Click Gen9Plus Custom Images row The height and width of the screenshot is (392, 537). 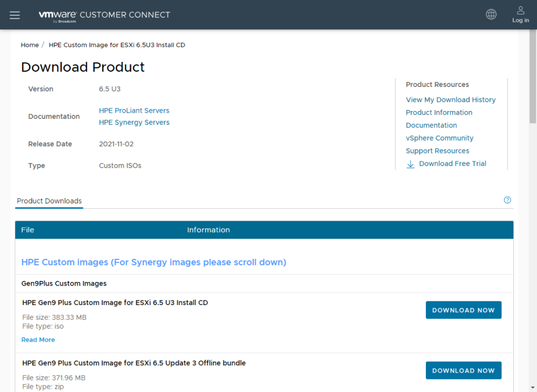coord(264,284)
